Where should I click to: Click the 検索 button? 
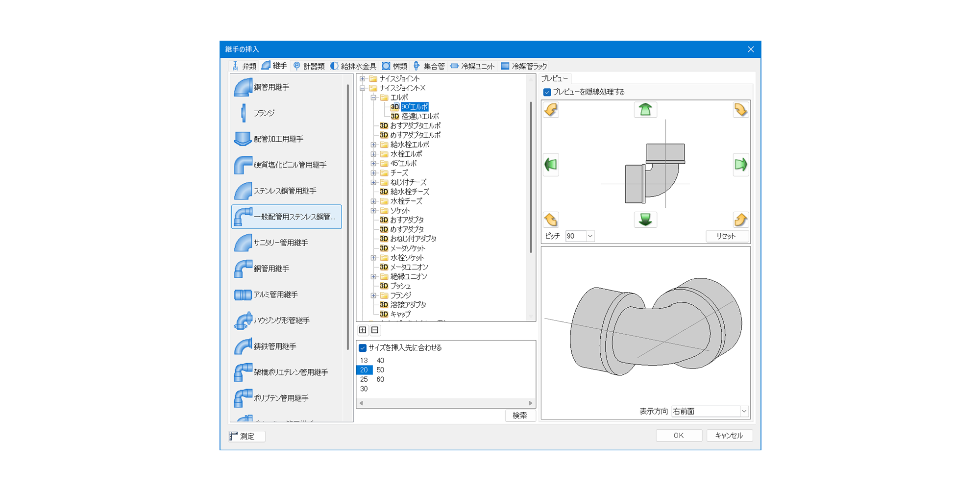(519, 416)
